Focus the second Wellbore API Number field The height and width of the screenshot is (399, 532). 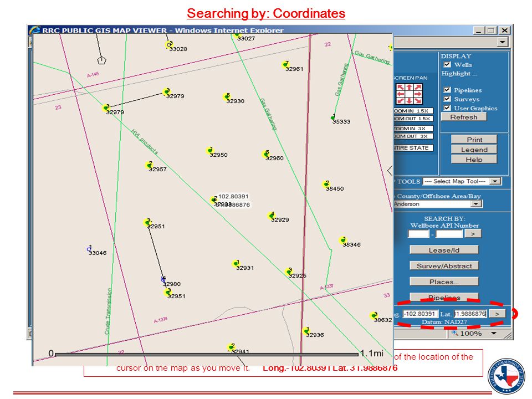coord(449,234)
